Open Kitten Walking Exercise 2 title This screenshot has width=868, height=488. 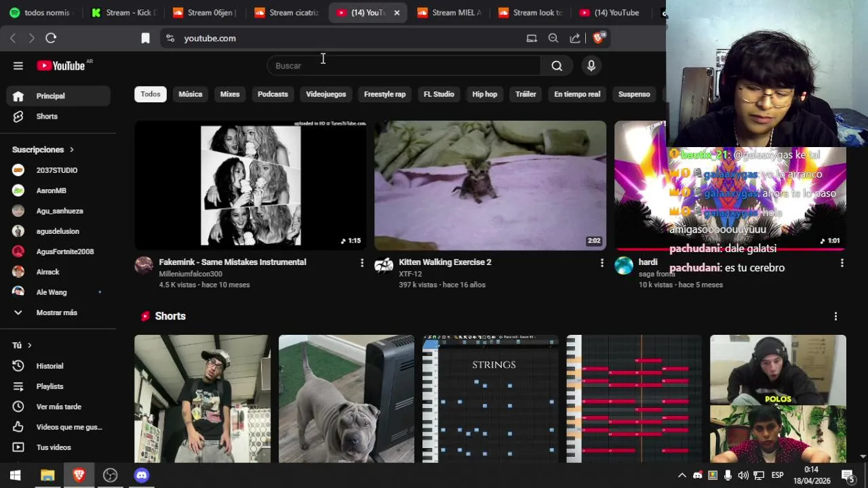click(445, 262)
